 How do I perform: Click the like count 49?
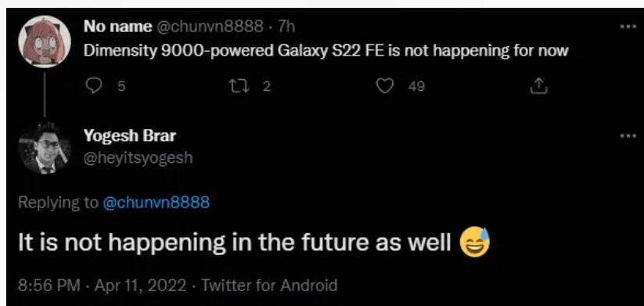(417, 87)
